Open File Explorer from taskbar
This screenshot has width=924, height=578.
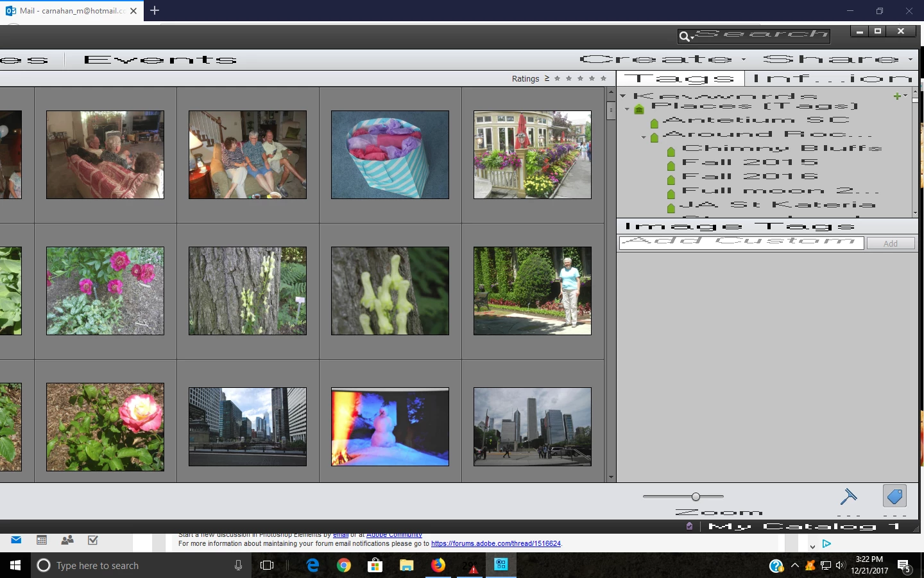(x=407, y=565)
